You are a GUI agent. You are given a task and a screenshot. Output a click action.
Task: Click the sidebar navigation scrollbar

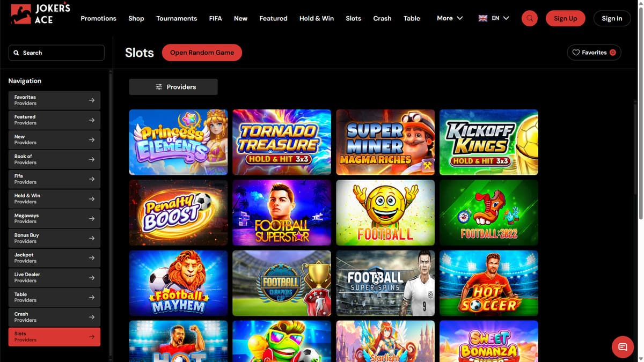[111, 215]
